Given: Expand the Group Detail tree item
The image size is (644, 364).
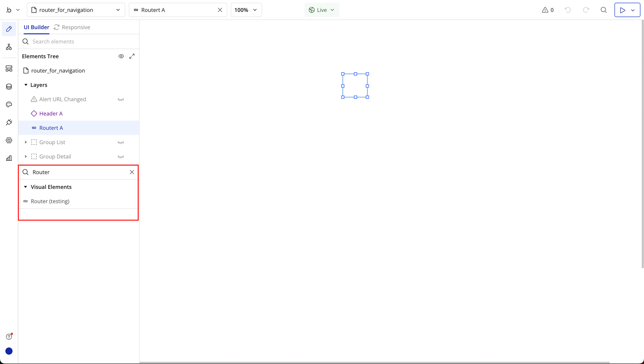Looking at the screenshot, I should point(26,157).
